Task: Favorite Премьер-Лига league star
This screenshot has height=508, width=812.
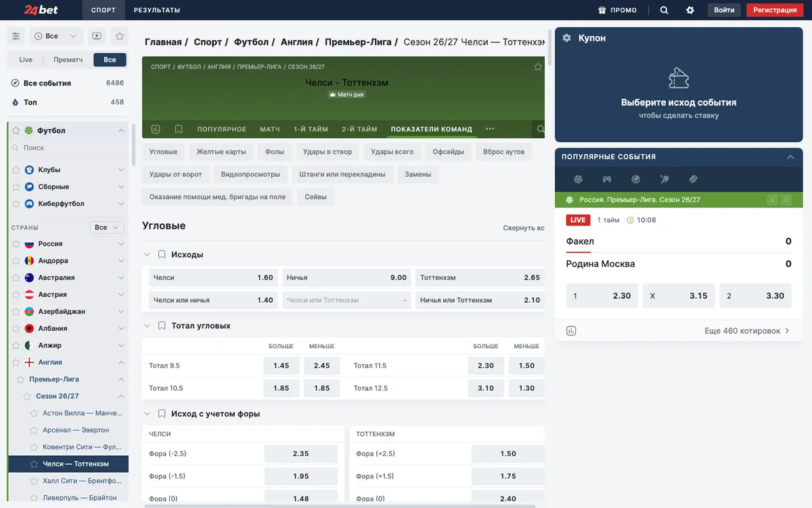Action: pyautogui.click(x=20, y=379)
